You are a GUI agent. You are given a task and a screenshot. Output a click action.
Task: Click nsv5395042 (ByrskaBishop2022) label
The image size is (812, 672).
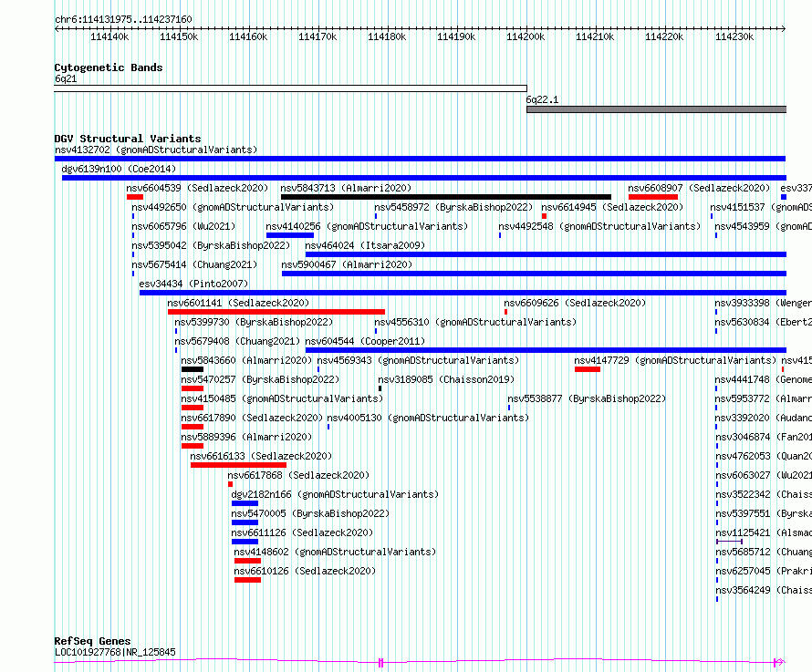coord(211,245)
